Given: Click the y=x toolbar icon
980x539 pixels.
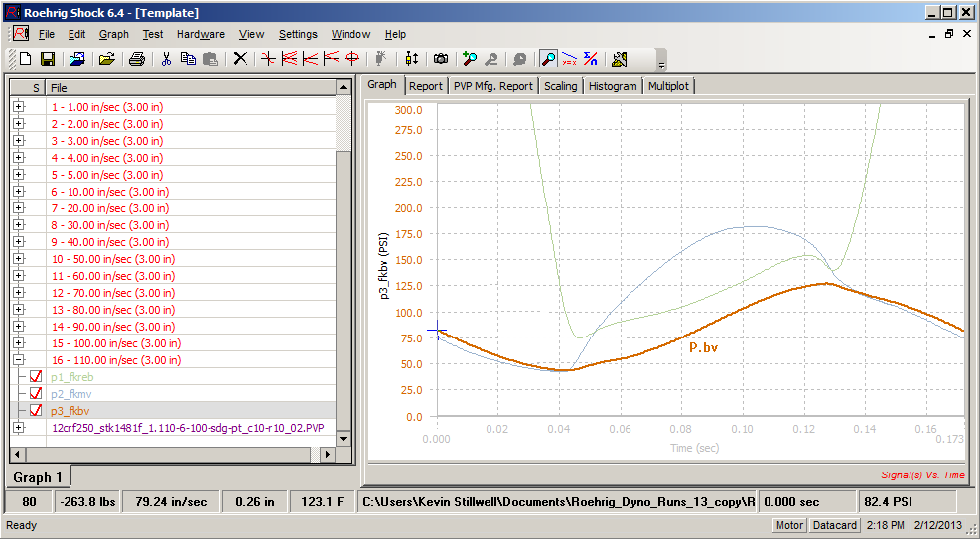Looking at the screenshot, I should click(569, 59).
